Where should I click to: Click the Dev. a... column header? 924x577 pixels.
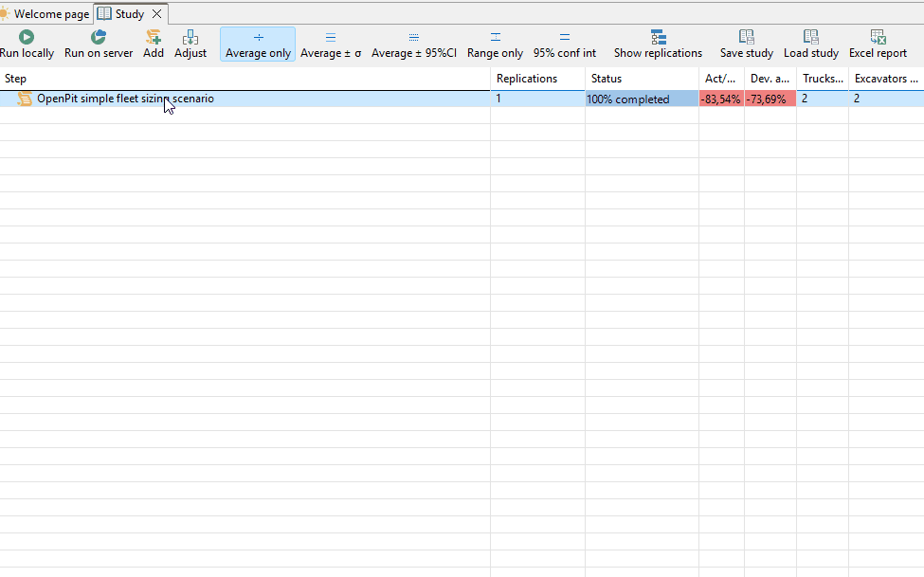(x=770, y=79)
